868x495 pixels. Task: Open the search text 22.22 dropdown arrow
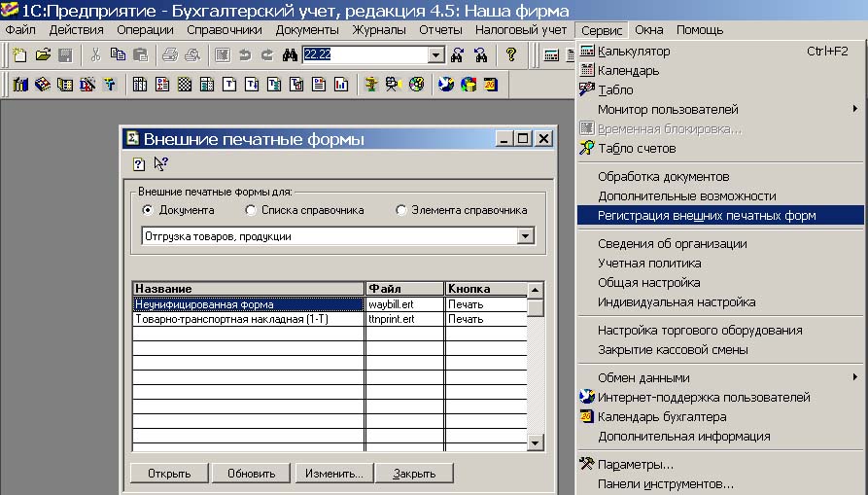(x=435, y=55)
